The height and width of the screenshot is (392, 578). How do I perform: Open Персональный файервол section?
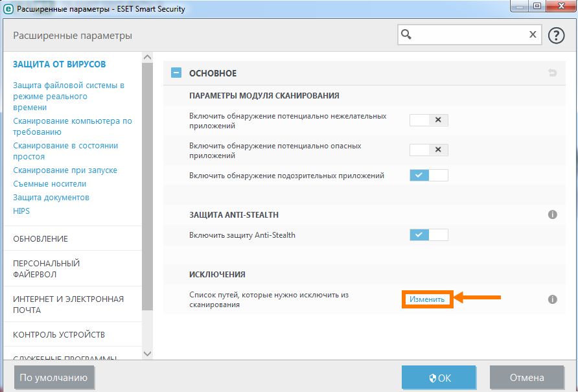[x=47, y=269]
